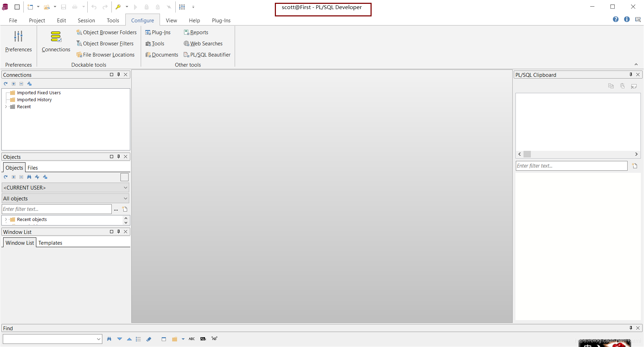Image resolution: width=644 pixels, height=347 pixels.
Task: Open the New file dropdown arrow in toolbar
Action: 38,7
